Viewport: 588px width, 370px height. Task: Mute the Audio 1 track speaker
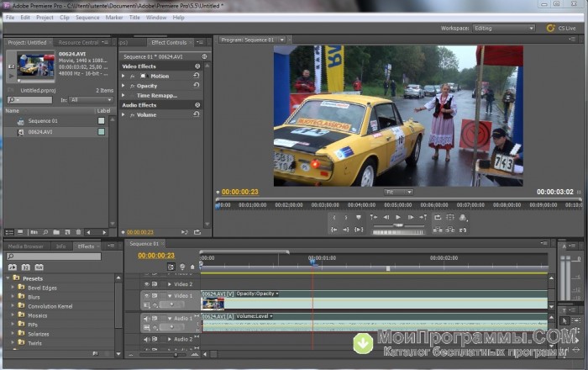[x=147, y=319]
